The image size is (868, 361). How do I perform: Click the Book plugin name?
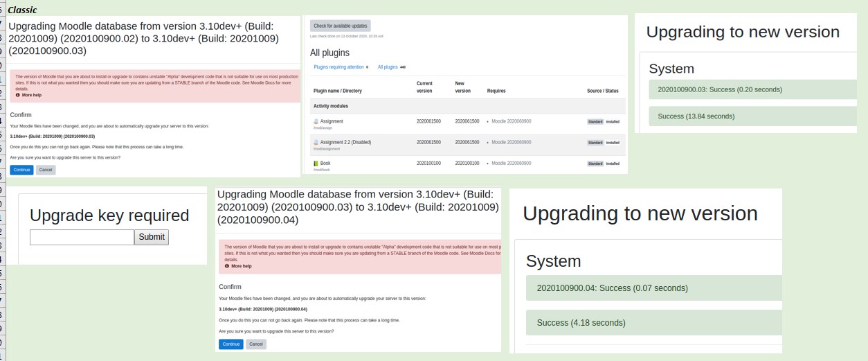[325, 164]
